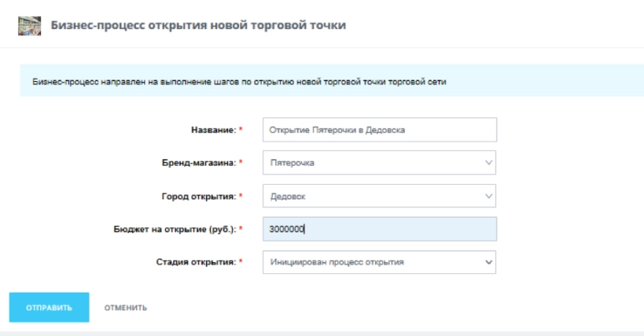
Task: Click the red asterisk beside Стадия открытия label
Action: click(241, 262)
